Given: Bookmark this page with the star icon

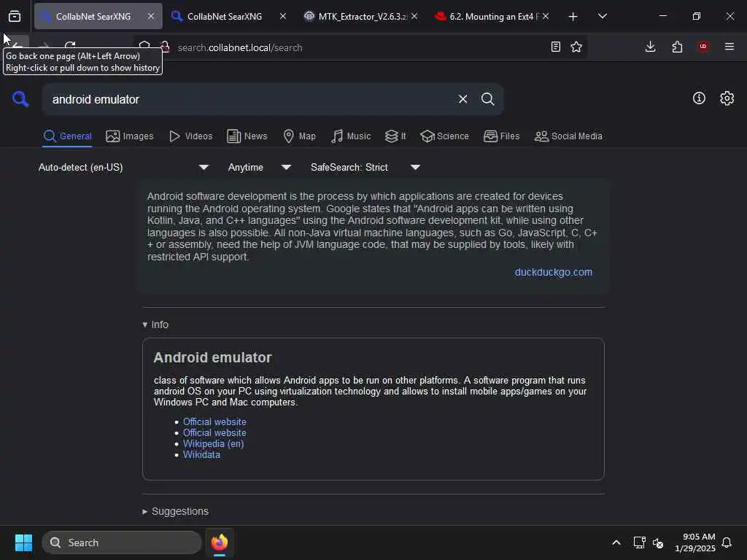Looking at the screenshot, I should point(576,47).
